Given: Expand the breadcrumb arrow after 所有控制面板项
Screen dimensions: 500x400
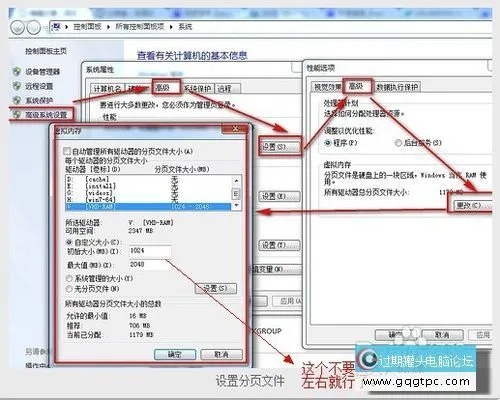Looking at the screenshot, I should (x=171, y=27).
